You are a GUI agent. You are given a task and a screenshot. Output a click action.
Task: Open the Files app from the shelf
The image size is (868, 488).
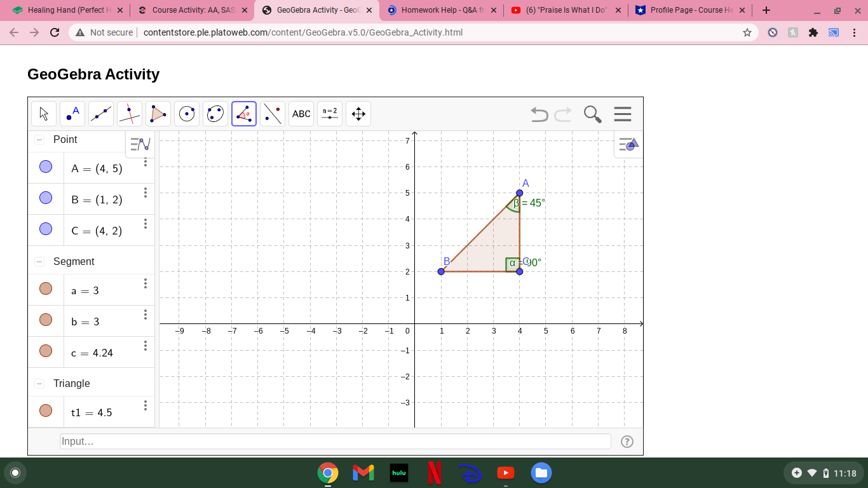point(541,473)
